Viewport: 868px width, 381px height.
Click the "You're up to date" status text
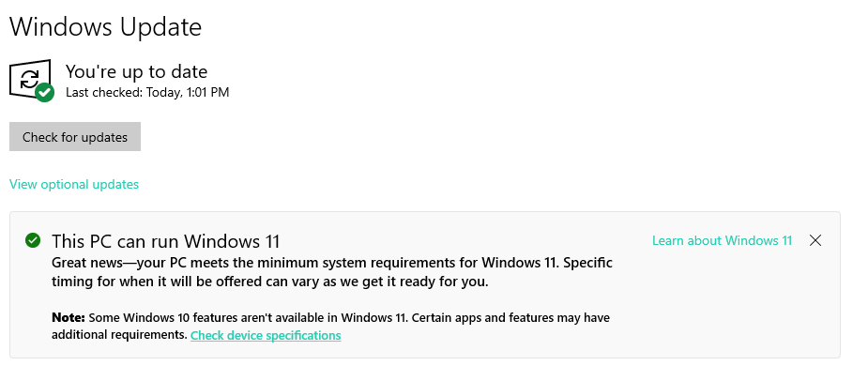(137, 71)
